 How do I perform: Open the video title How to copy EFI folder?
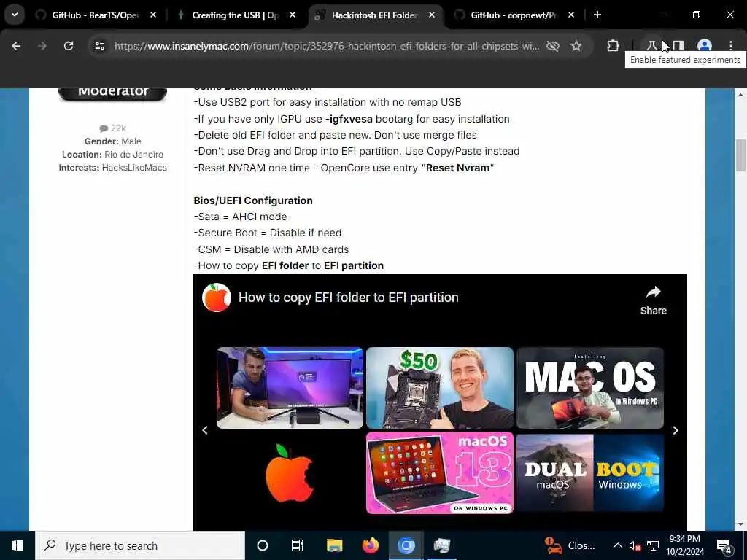click(348, 297)
